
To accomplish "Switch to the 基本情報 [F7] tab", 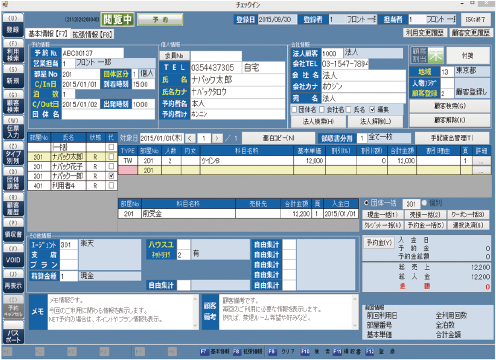I will (48, 34).
